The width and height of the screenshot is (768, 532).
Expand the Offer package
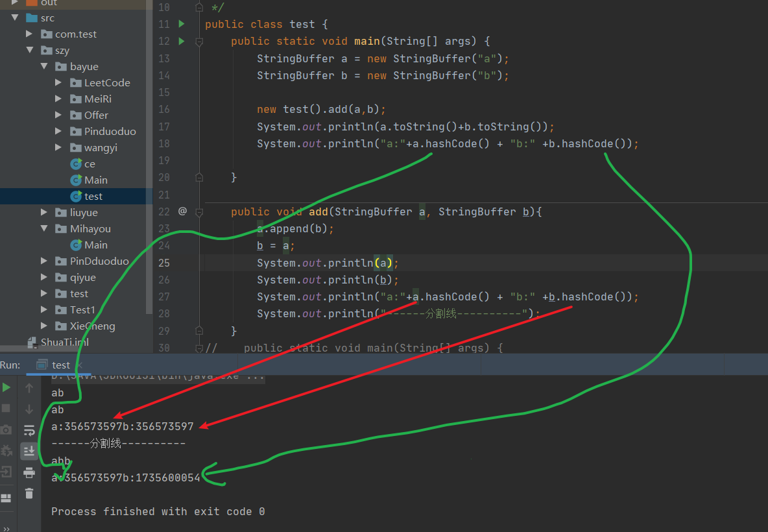58,115
